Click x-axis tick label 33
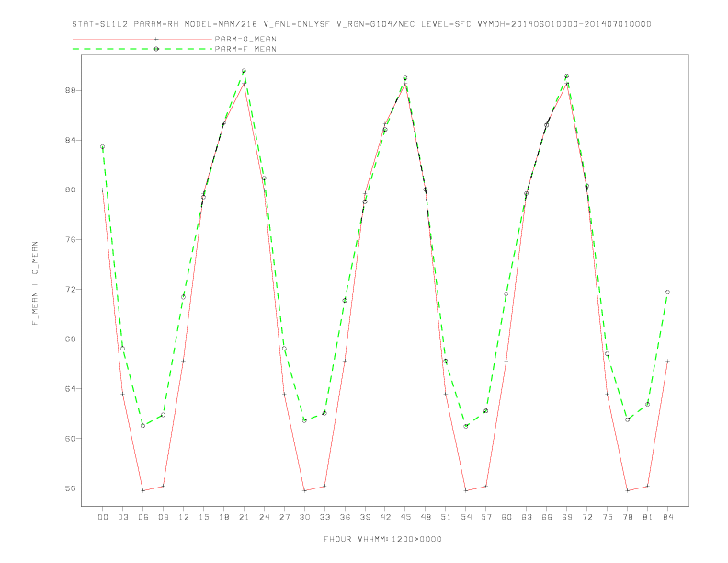The height and width of the screenshot is (563, 728). coord(324,517)
